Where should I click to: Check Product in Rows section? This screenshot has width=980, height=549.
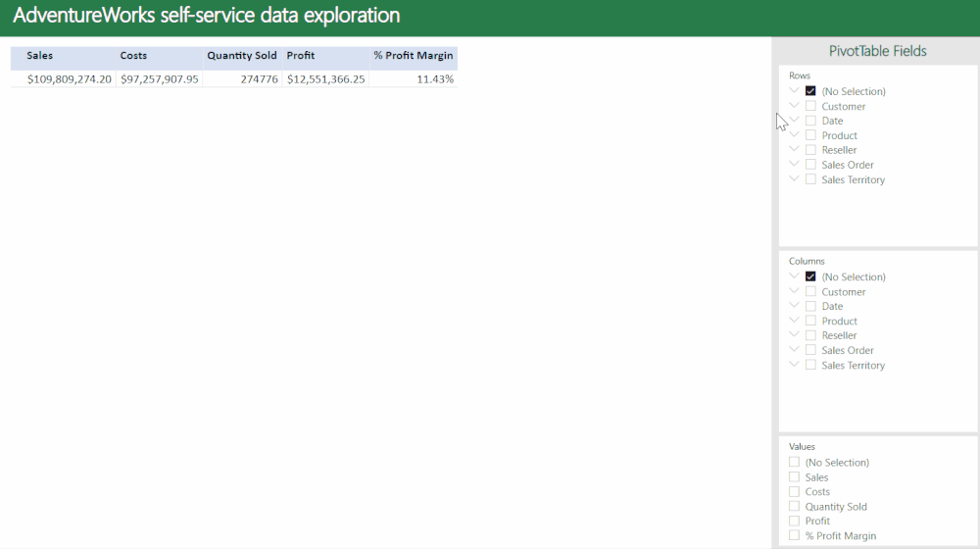(810, 135)
